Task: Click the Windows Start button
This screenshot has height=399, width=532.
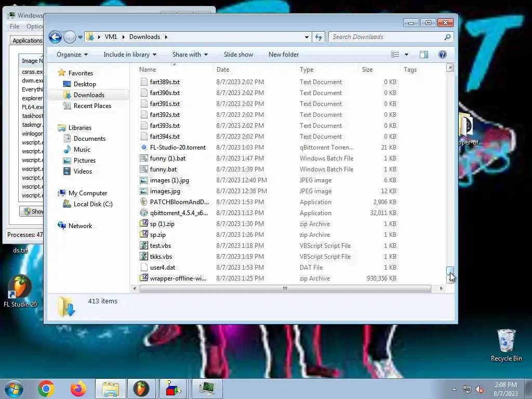Action: coord(14,389)
